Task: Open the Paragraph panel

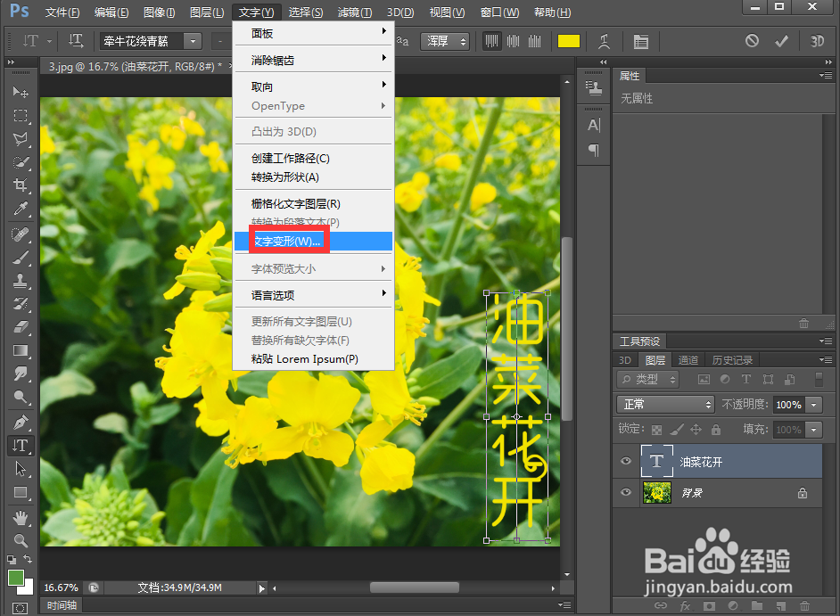Action: (x=594, y=151)
